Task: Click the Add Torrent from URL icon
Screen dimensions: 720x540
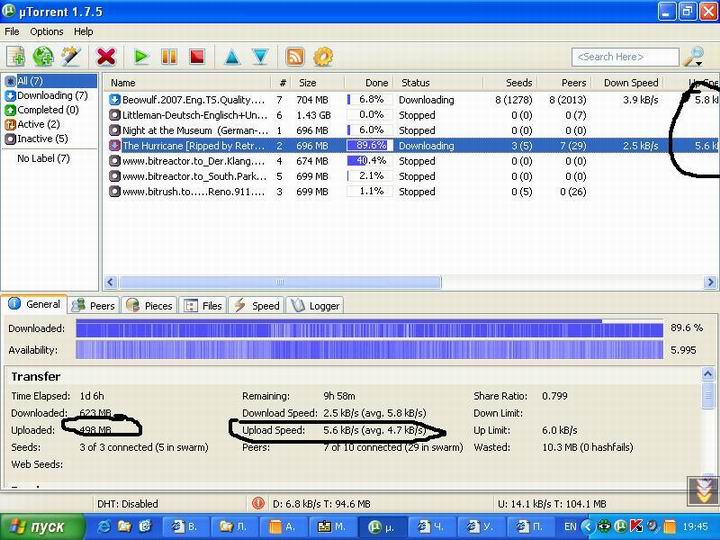Action: pyautogui.click(x=44, y=57)
